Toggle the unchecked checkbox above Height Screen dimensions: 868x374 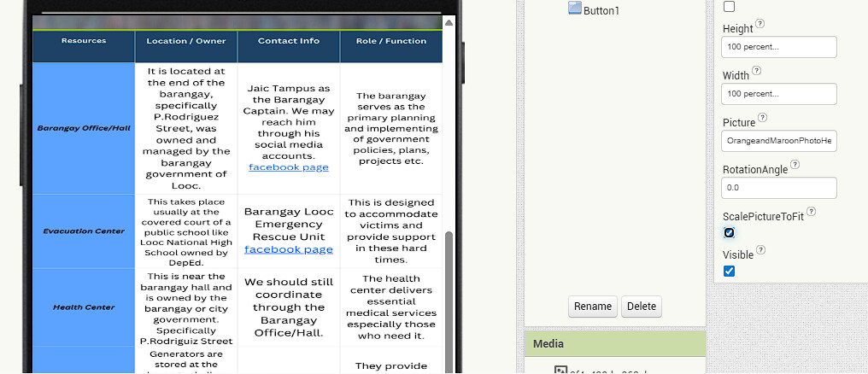click(x=729, y=7)
